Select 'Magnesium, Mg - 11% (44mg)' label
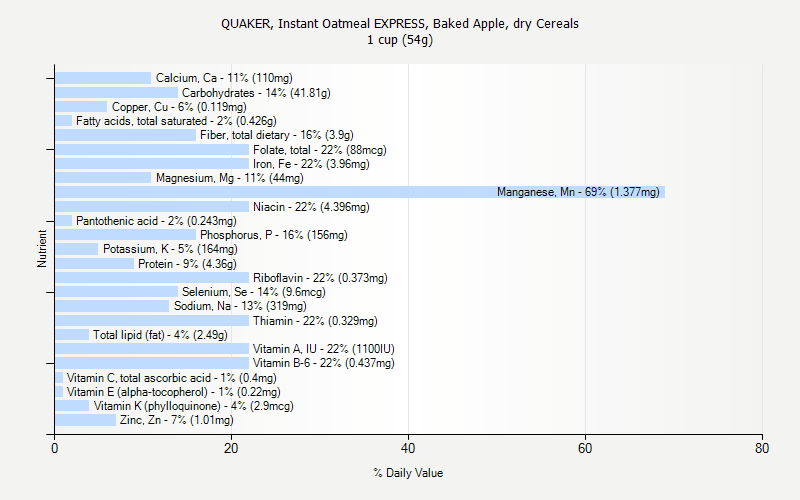This screenshot has height=500, width=800. (x=230, y=178)
